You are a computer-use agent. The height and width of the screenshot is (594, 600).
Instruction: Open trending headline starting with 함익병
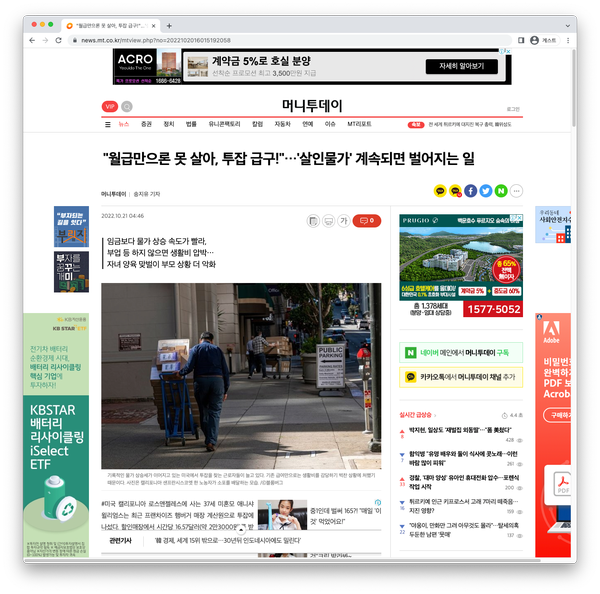click(463, 458)
